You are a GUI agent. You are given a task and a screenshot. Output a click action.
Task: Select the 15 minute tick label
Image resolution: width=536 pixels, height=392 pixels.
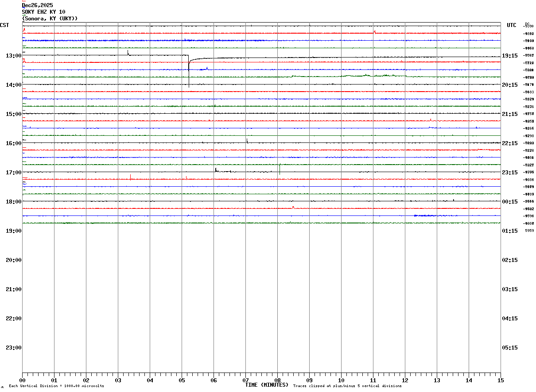pos(501,380)
